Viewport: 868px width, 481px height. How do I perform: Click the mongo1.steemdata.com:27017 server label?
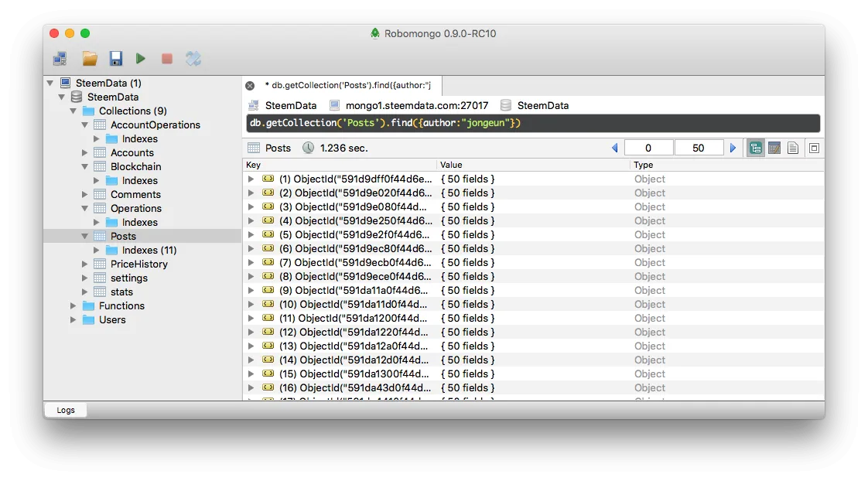417,105
